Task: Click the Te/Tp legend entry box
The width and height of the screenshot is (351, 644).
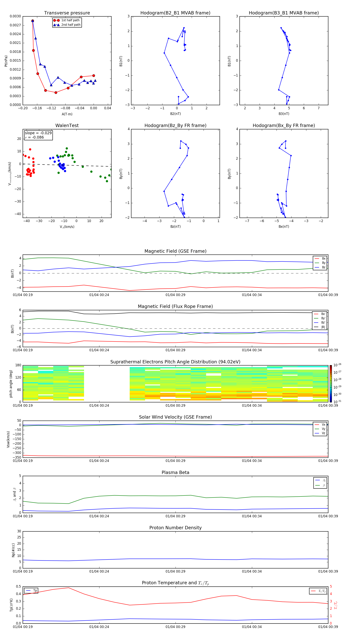Action: tap(318, 591)
